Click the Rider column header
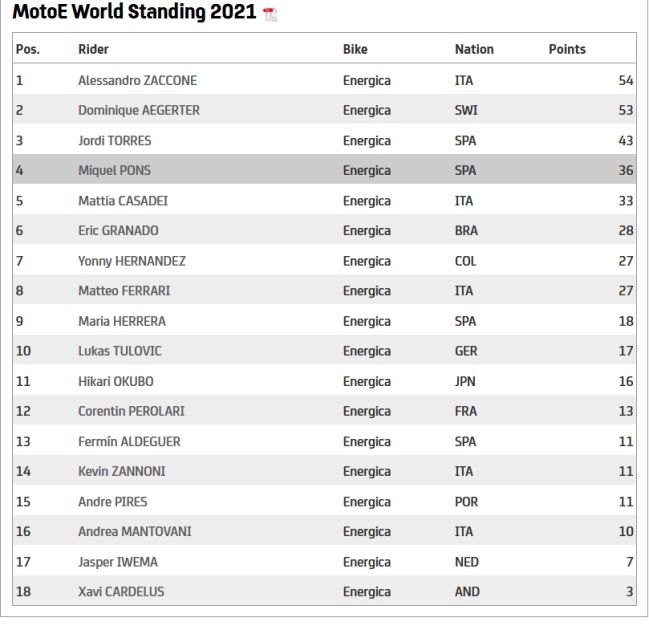Viewport: 649px width, 642px height. (x=94, y=49)
